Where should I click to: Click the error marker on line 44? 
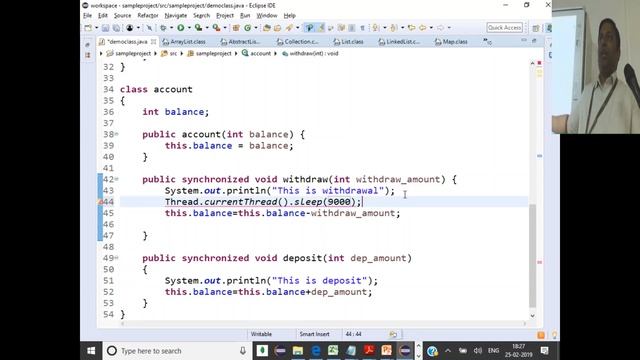tap(100, 202)
